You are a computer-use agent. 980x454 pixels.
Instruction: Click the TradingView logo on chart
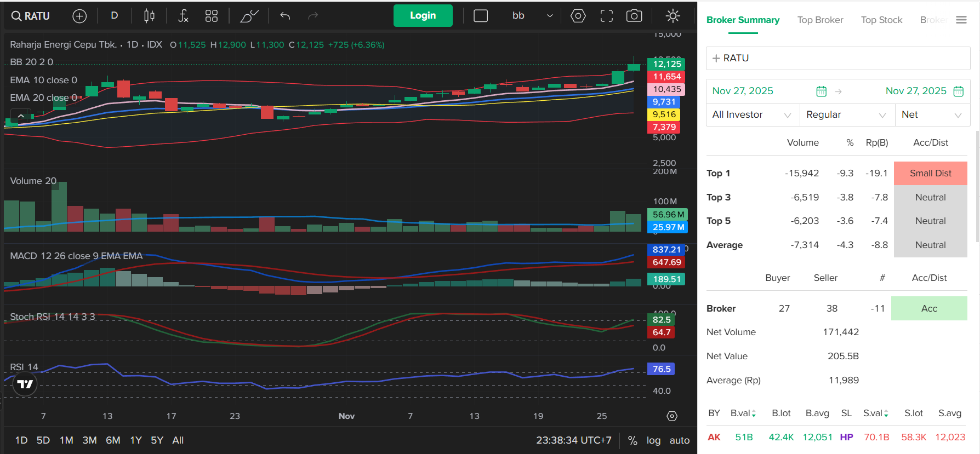pyautogui.click(x=25, y=384)
